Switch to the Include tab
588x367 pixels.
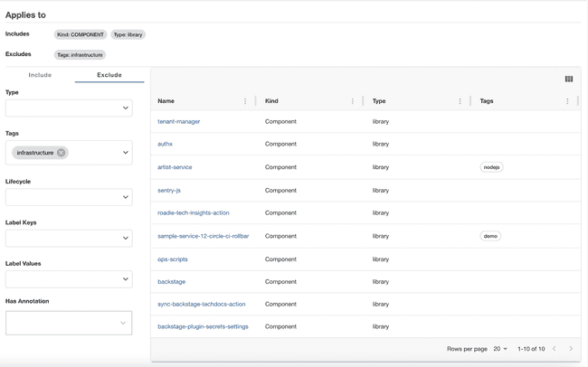(40, 75)
